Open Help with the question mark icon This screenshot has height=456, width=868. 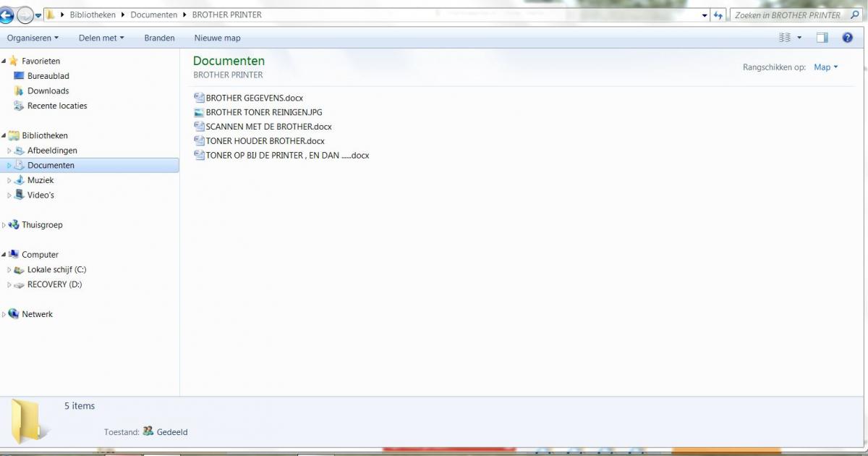coord(847,38)
